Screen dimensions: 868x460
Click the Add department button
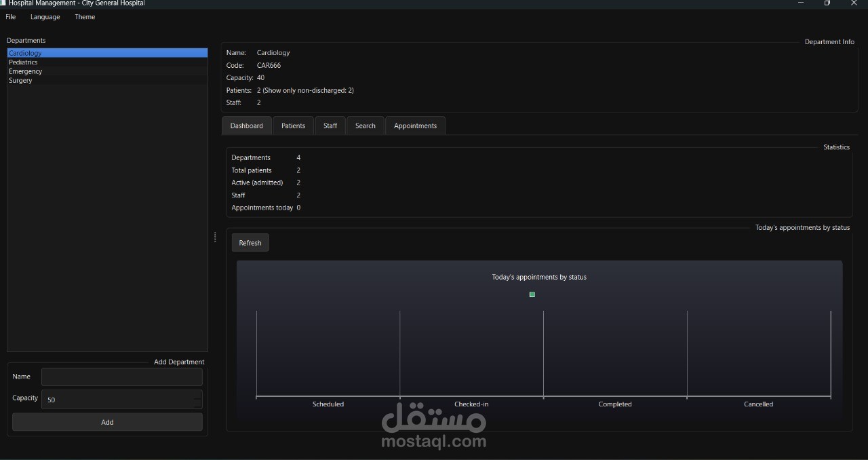pyautogui.click(x=107, y=422)
